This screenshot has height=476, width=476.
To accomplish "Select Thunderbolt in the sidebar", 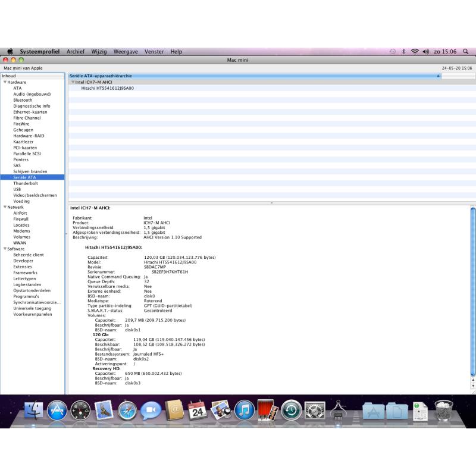I will [x=26, y=183].
